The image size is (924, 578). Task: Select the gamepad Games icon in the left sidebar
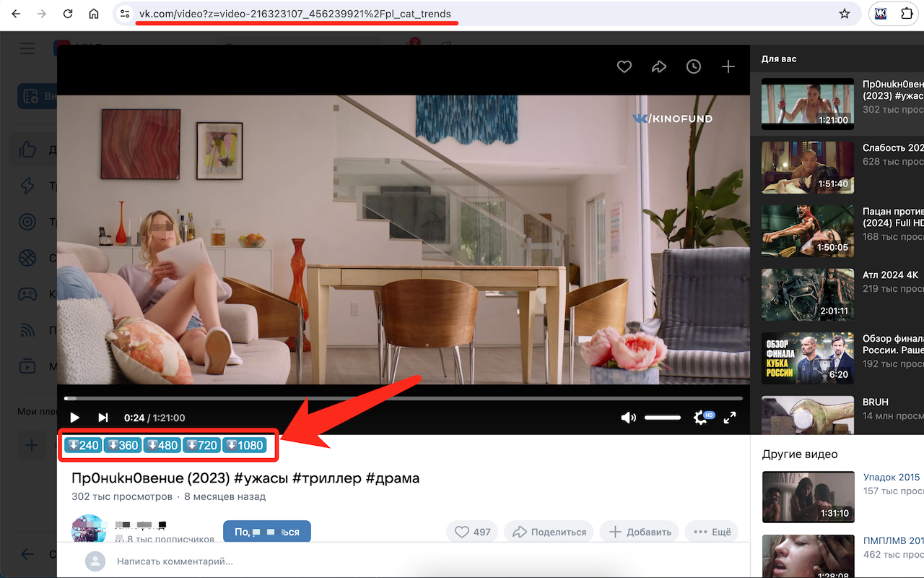(27, 294)
